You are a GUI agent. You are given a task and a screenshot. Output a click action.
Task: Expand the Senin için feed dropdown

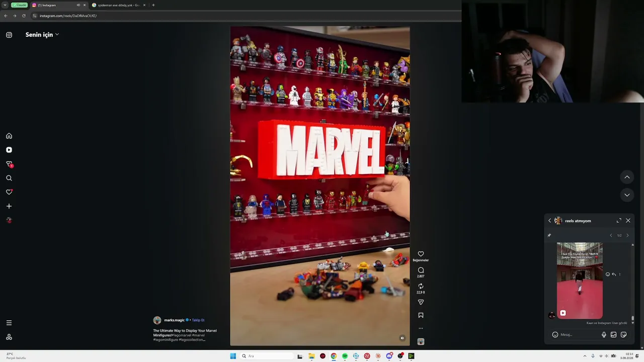tap(42, 35)
